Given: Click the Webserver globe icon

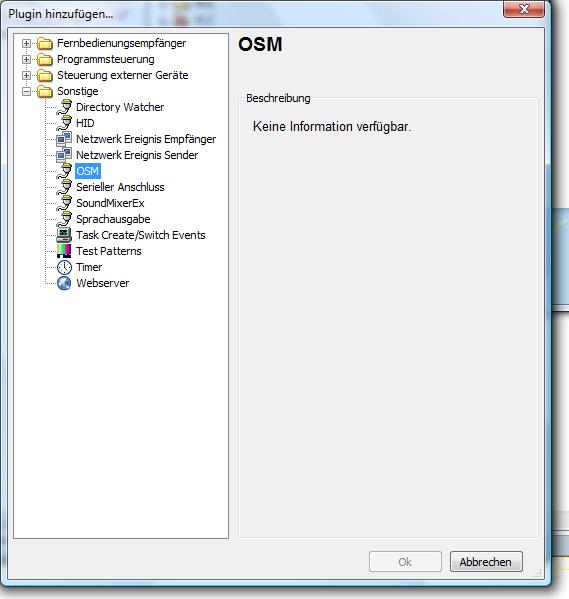Looking at the screenshot, I should point(64,283).
